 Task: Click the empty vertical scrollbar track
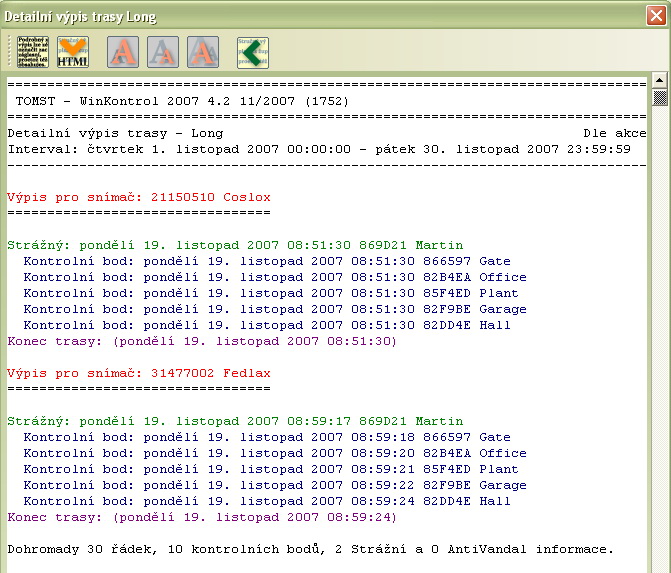[659, 350]
